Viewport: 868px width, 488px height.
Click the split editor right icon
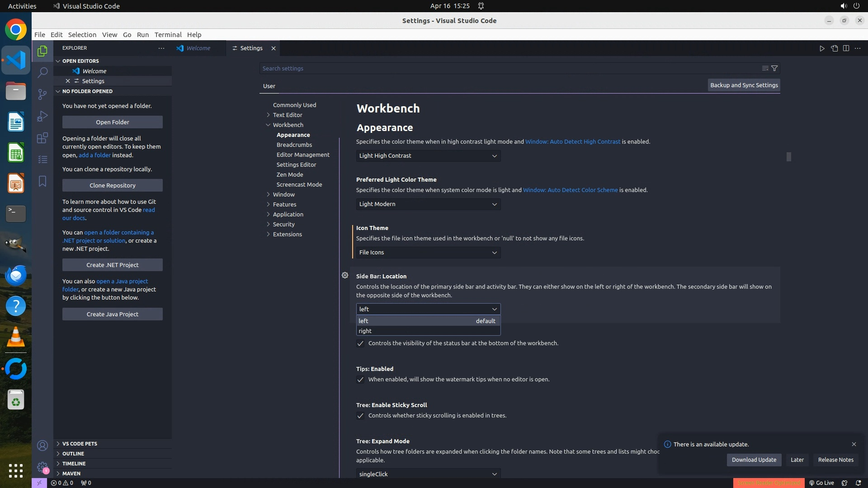point(846,48)
